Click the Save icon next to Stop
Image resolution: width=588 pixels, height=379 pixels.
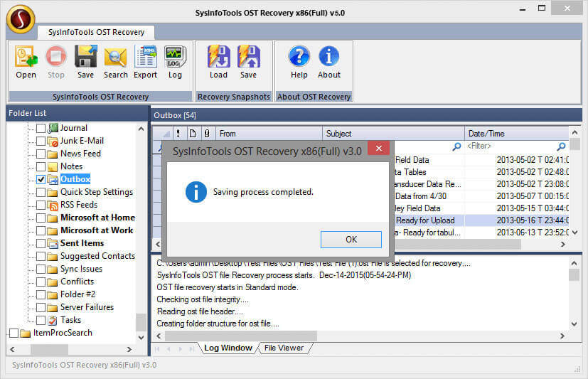tap(85, 58)
